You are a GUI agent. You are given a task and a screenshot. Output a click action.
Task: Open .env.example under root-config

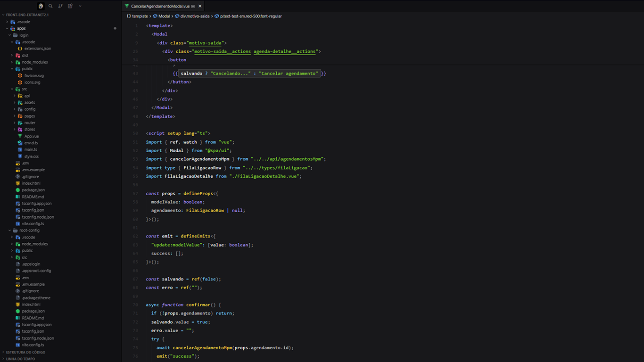tap(33, 284)
